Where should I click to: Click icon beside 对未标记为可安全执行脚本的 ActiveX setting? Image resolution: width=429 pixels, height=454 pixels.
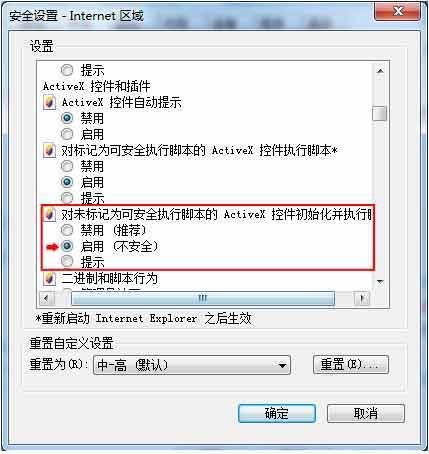[49, 214]
